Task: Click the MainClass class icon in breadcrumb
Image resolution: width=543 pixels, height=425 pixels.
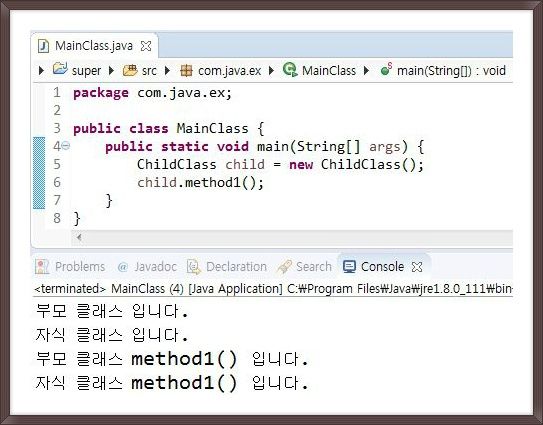Action: point(290,70)
